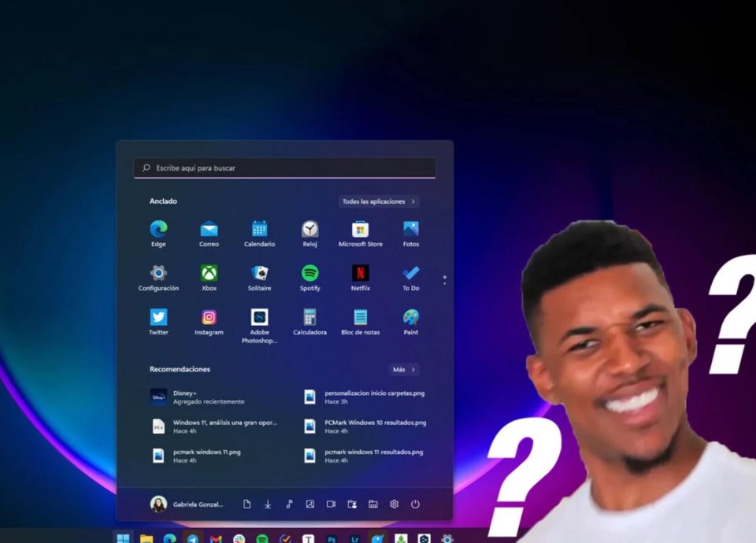The height and width of the screenshot is (543, 756).
Task: Open the Downloads folder shortcut icon
Action: (268, 504)
